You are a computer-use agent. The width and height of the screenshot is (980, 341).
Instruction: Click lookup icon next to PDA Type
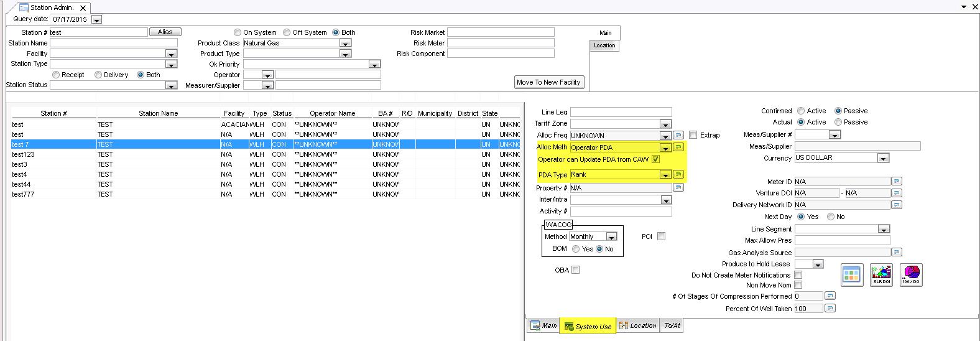click(678, 175)
